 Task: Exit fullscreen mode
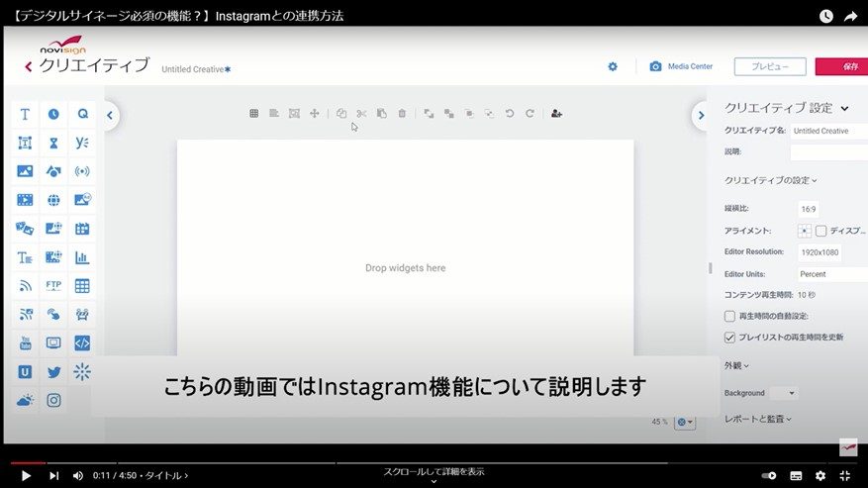pyautogui.click(x=845, y=475)
